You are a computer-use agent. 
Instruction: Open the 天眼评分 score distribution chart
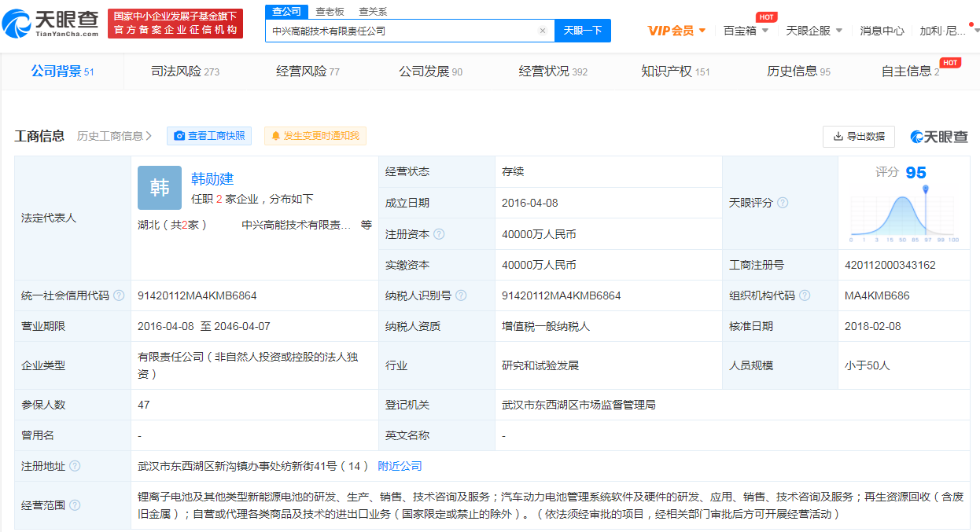coord(904,213)
